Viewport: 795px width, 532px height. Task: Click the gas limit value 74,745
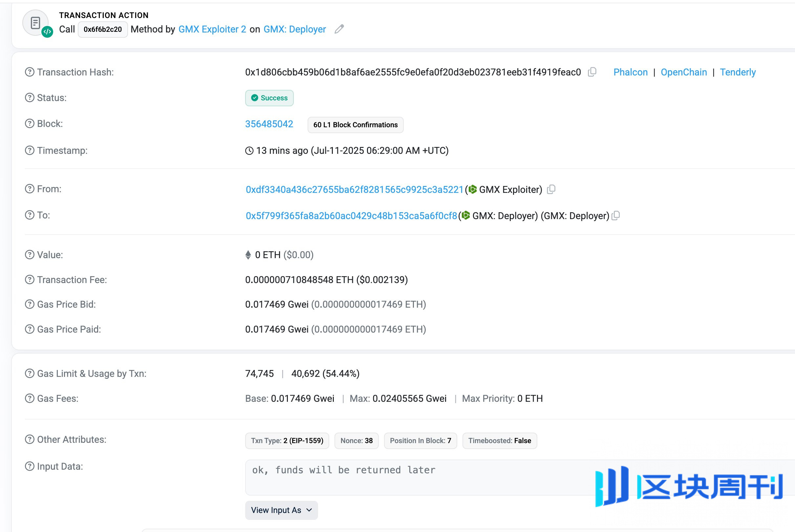[x=259, y=374]
